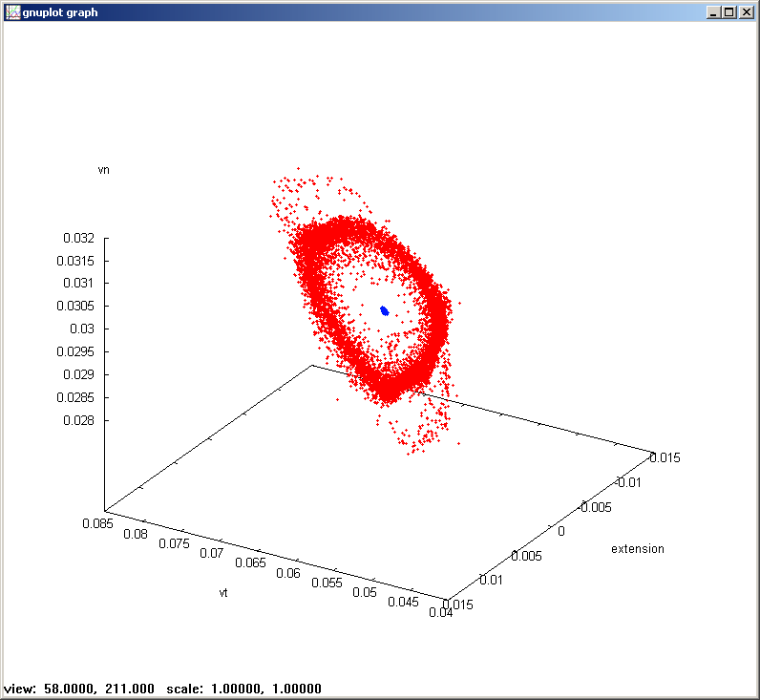Click the vn tick label 0.031
760x700 pixels.
click(x=78, y=283)
